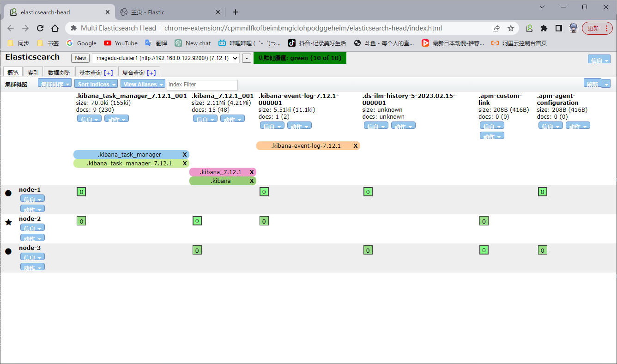The width and height of the screenshot is (617, 364).
Task: Open 信息 dropdown for .apm-agent-configuration
Action: point(550,126)
